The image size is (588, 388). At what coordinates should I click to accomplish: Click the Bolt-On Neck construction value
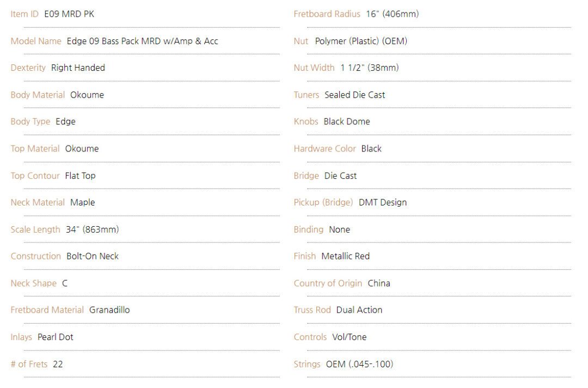93,256
